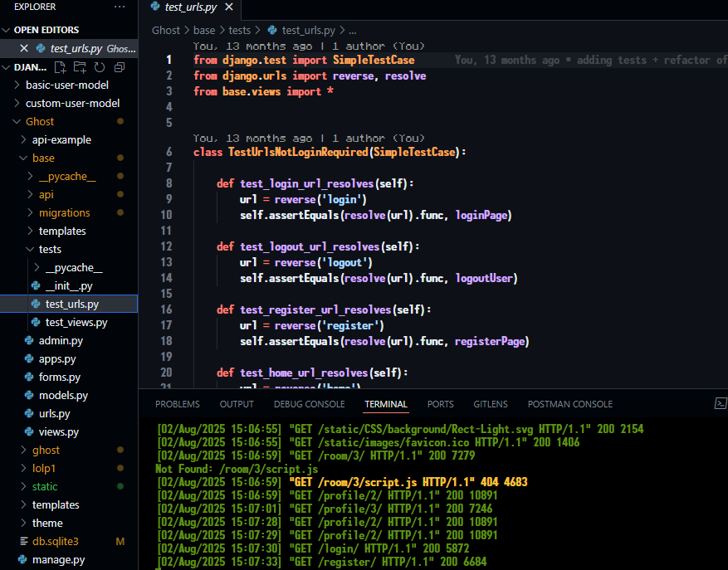728x570 pixels.
Task: Expand the basic-user-model folder
Action: click(18, 85)
